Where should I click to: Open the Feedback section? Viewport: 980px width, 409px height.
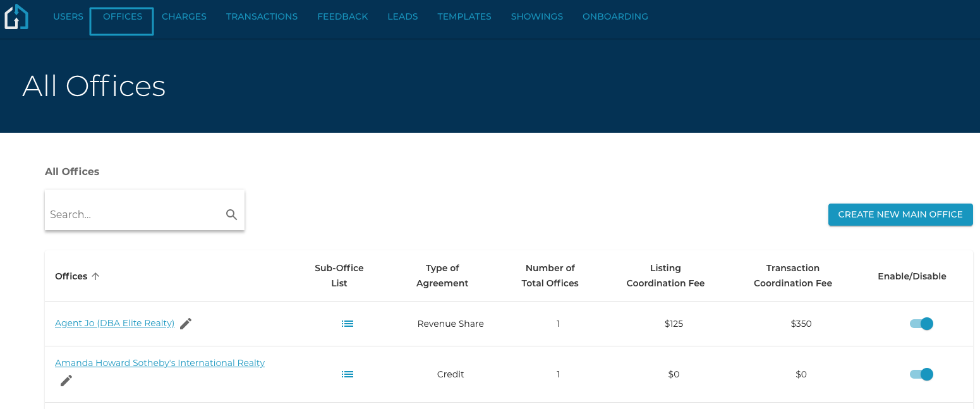coord(342,16)
